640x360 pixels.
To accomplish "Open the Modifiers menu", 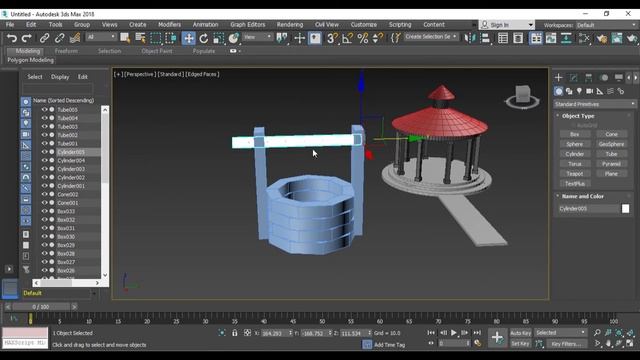I will click(x=169, y=24).
